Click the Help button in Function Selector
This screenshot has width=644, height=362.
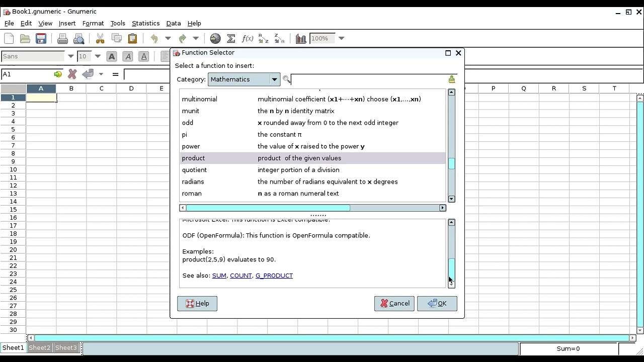pyautogui.click(x=197, y=303)
